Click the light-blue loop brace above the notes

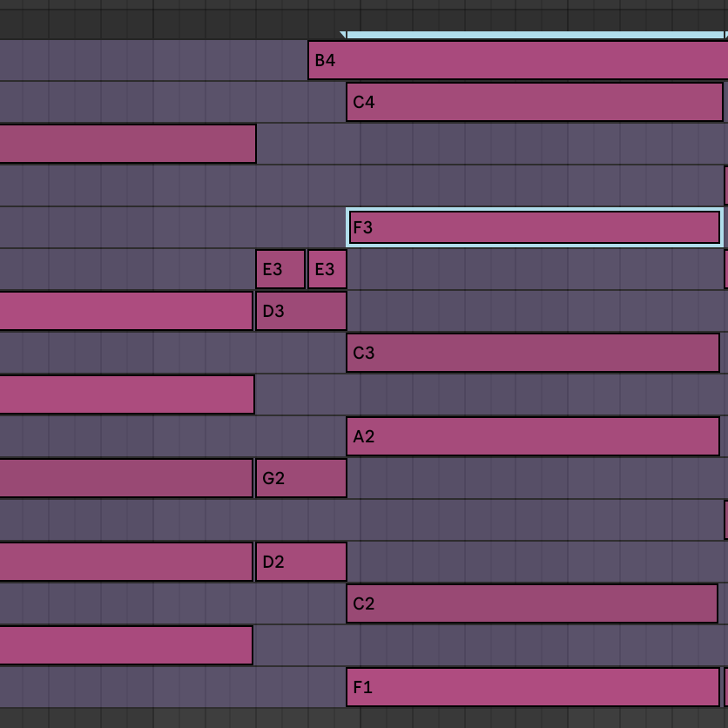tap(535, 35)
